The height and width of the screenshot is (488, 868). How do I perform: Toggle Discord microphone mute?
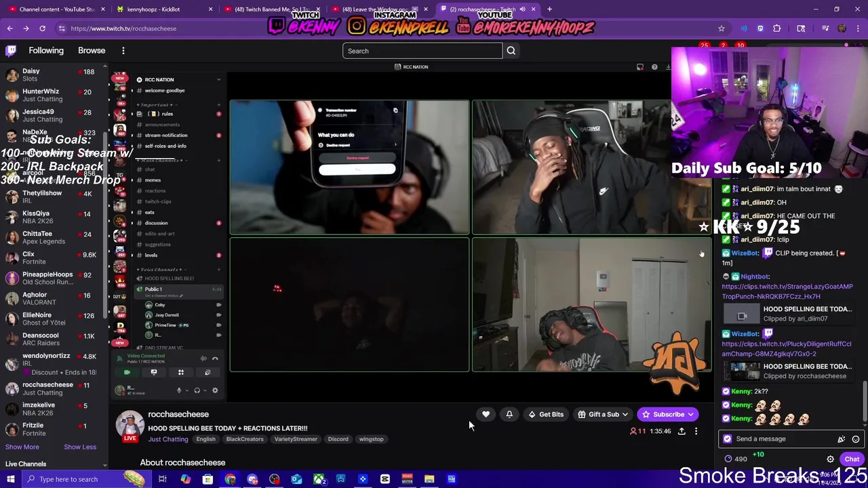179,390
